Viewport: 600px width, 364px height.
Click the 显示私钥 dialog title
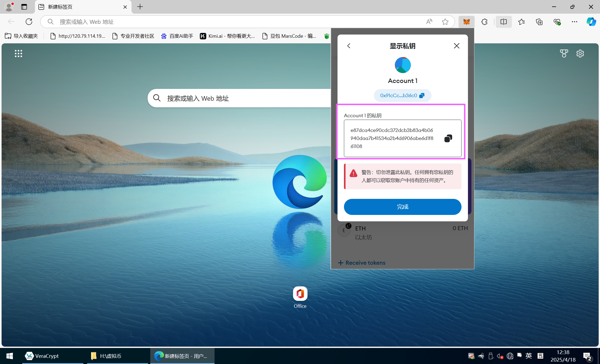(403, 46)
